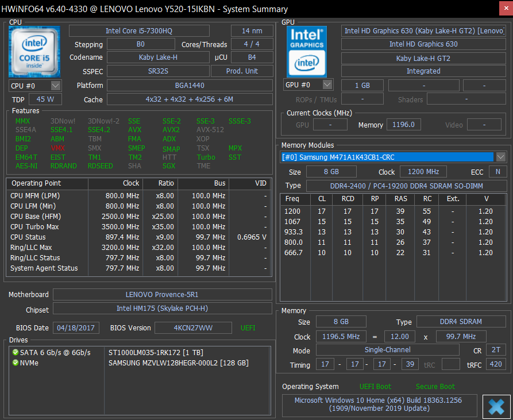Click the Intel HD Graphics 630 (Kaby Lake-H GT2) [Lenovo] field
Image resolution: width=513 pixels, height=420 pixels.
coord(423,31)
